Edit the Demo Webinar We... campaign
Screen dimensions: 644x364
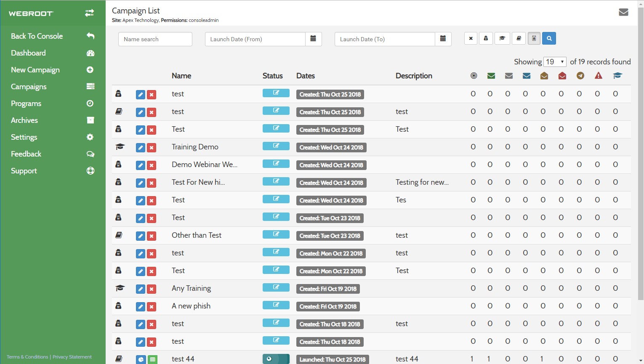pyautogui.click(x=141, y=165)
